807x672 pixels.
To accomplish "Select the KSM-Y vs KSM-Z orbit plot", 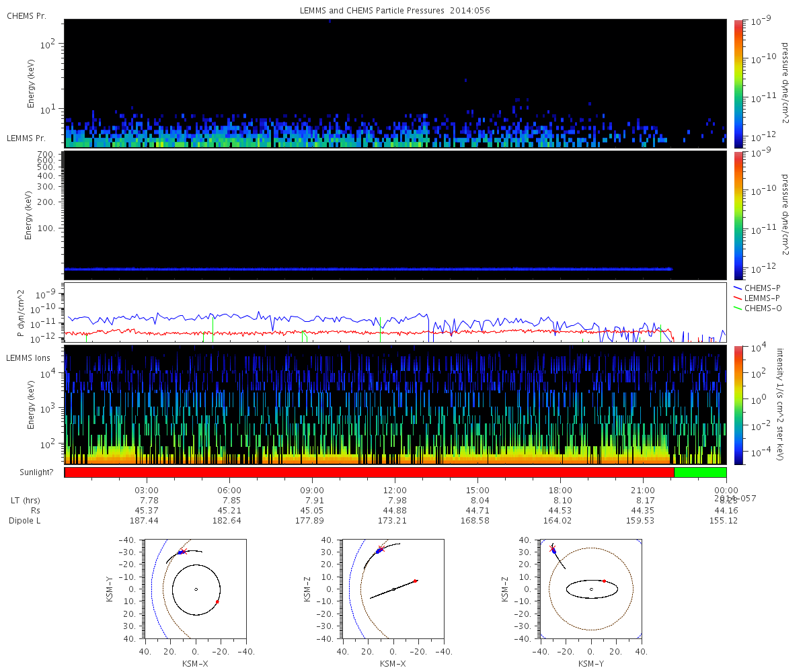I will tap(591, 589).
